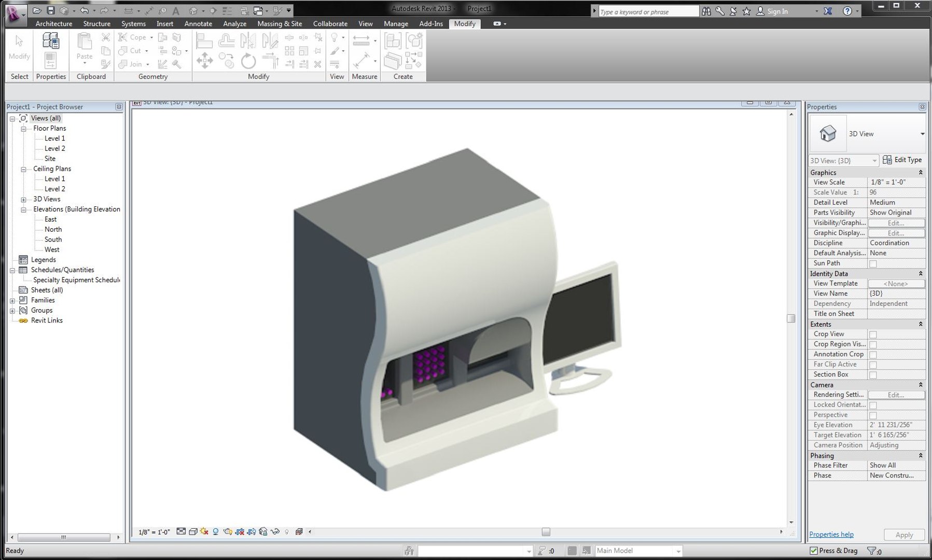Enable the Crop View checkbox
This screenshot has width=932, height=560.
[x=873, y=334]
